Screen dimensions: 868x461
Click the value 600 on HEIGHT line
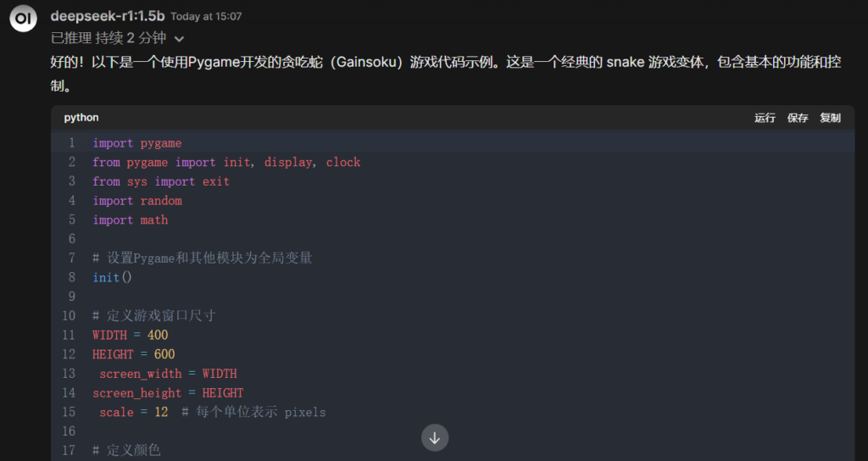(164, 354)
